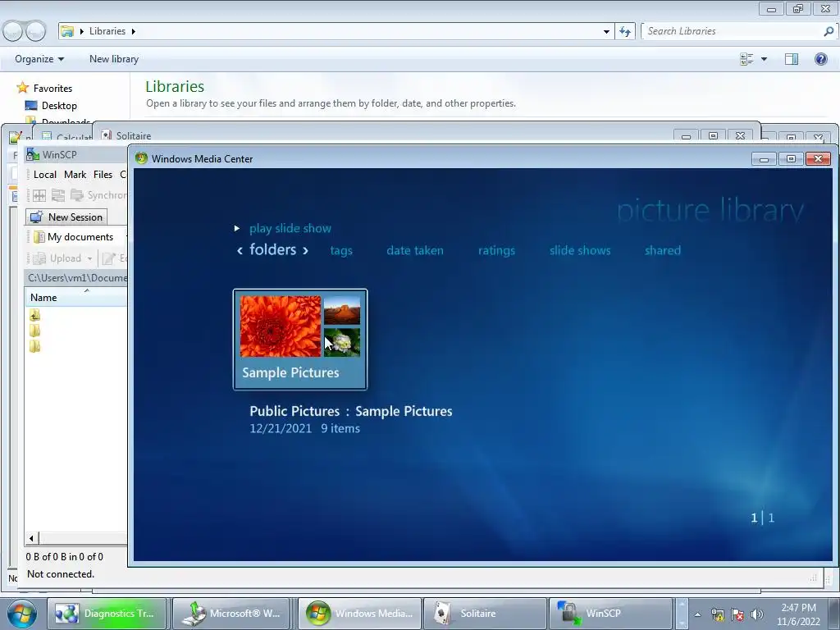Click the Windows Media Center taskbar button

[x=360, y=614]
